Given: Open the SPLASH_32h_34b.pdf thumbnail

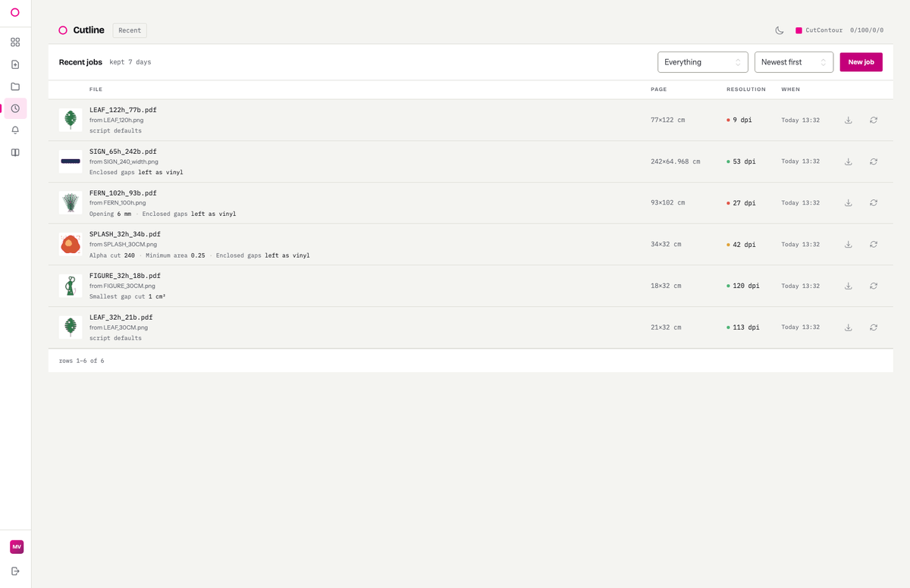Looking at the screenshot, I should [x=71, y=244].
